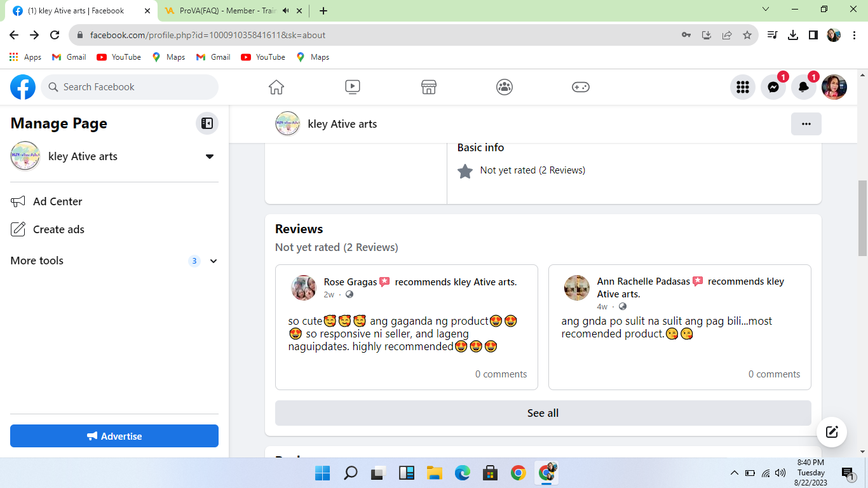Click the address bar URL
Viewport: 868px width, 488px height.
(x=208, y=35)
